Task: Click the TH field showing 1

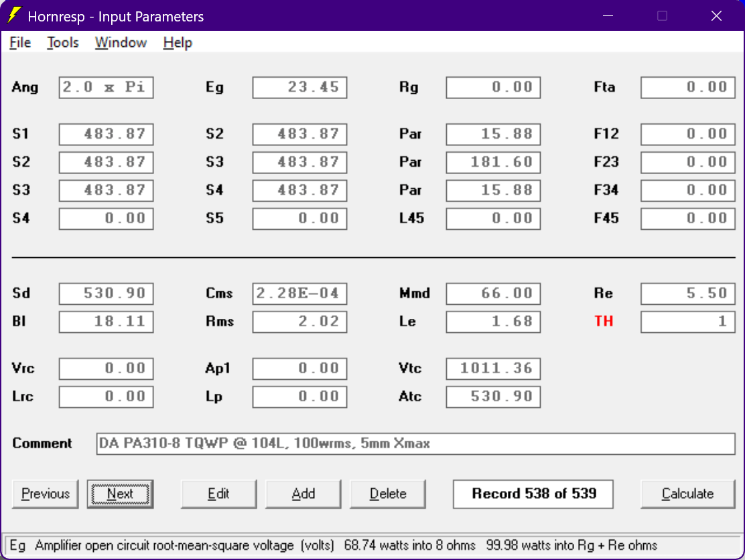Action: pyautogui.click(x=688, y=322)
